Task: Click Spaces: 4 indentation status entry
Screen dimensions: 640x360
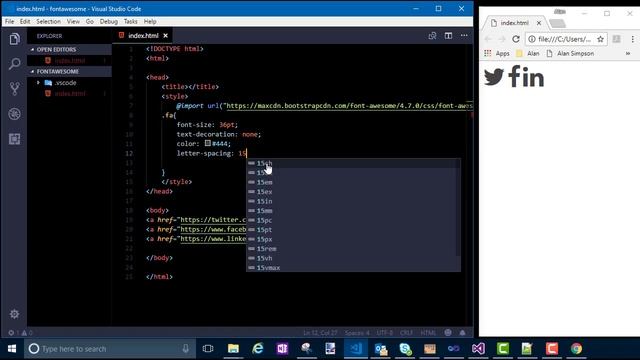Action: pyautogui.click(x=357, y=333)
